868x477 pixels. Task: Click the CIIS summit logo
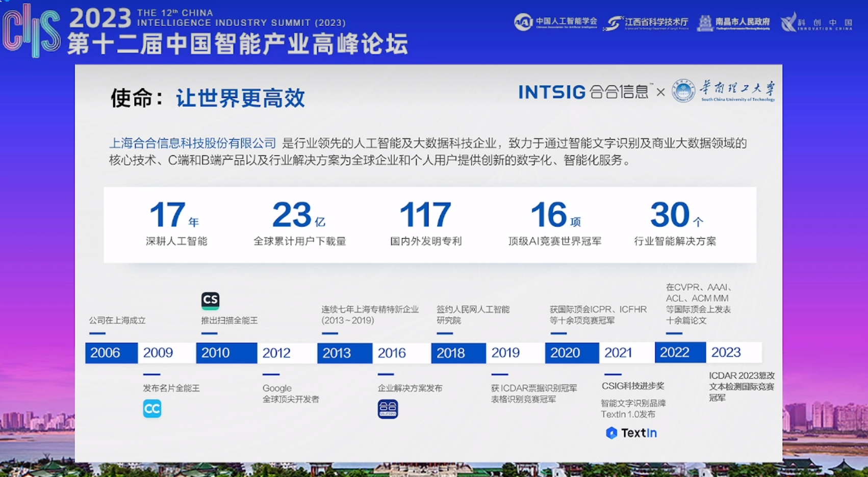32,30
